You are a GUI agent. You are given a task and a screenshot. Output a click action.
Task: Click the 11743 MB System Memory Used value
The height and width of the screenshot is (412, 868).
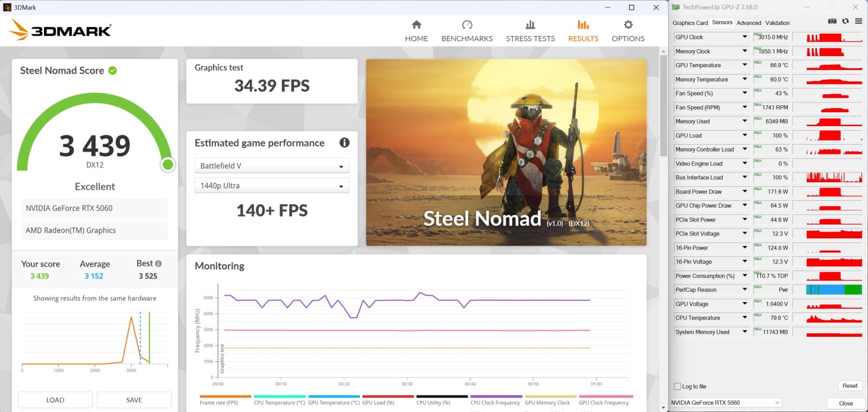(x=776, y=332)
